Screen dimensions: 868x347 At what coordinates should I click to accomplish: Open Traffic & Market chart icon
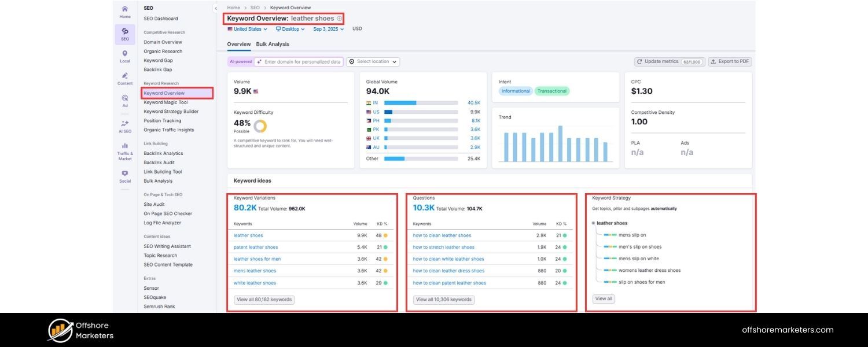(x=125, y=146)
